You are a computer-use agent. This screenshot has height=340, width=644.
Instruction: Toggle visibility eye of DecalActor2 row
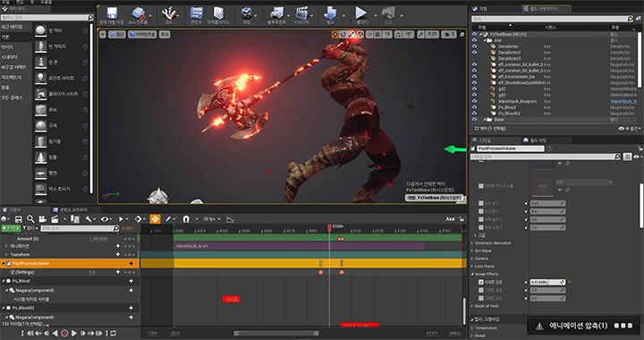tap(474, 53)
